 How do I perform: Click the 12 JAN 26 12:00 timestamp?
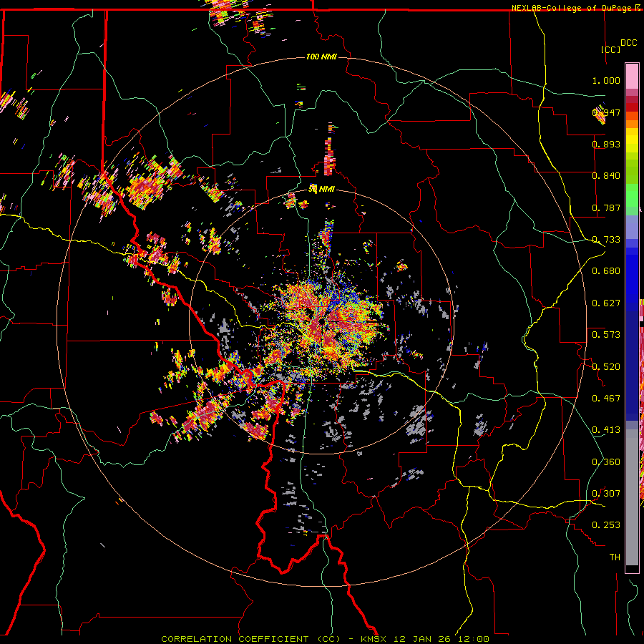pyautogui.click(x=441, y=639)
